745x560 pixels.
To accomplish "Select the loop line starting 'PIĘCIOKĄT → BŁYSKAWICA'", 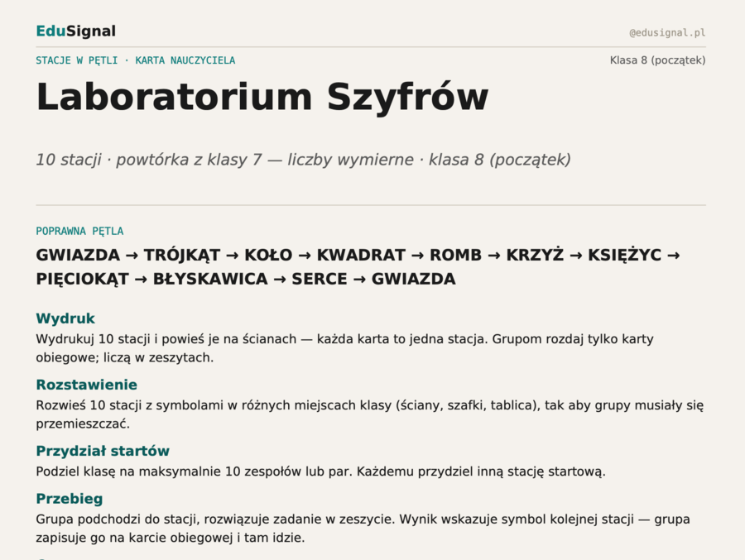I will pyautogui.click(x=246, y=279).
